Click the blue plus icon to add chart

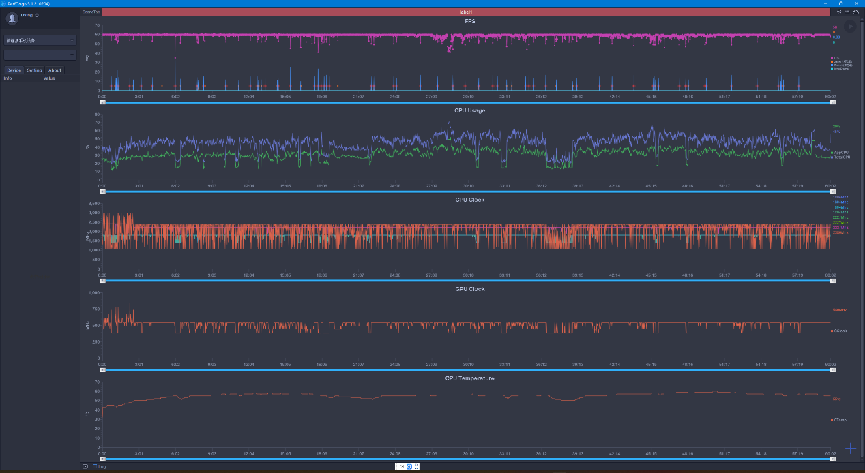(850, 448)
